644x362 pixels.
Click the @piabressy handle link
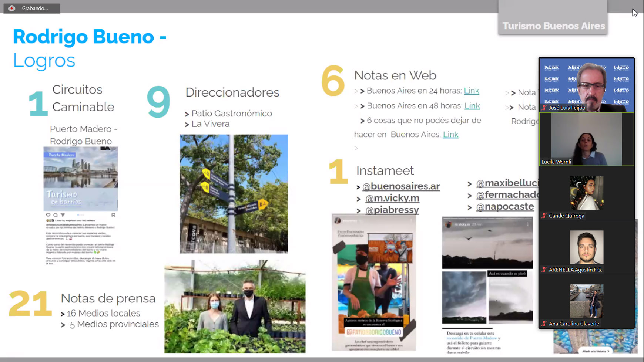[x=392, y=210]
